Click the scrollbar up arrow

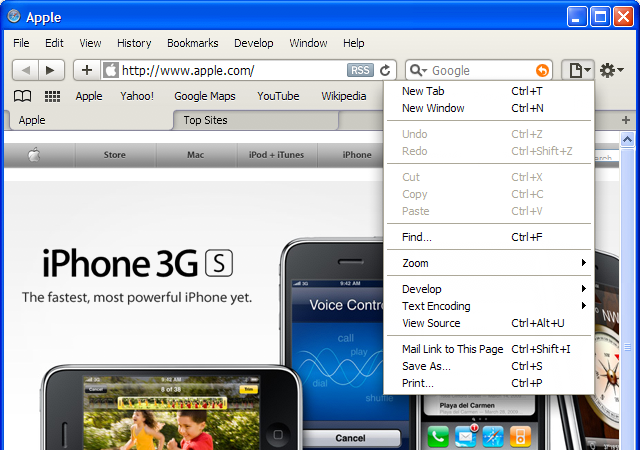tap(627, 140)
